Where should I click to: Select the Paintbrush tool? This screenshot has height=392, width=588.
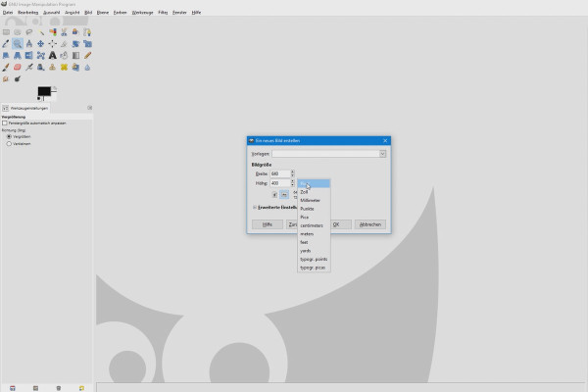[x=6, y=68]
